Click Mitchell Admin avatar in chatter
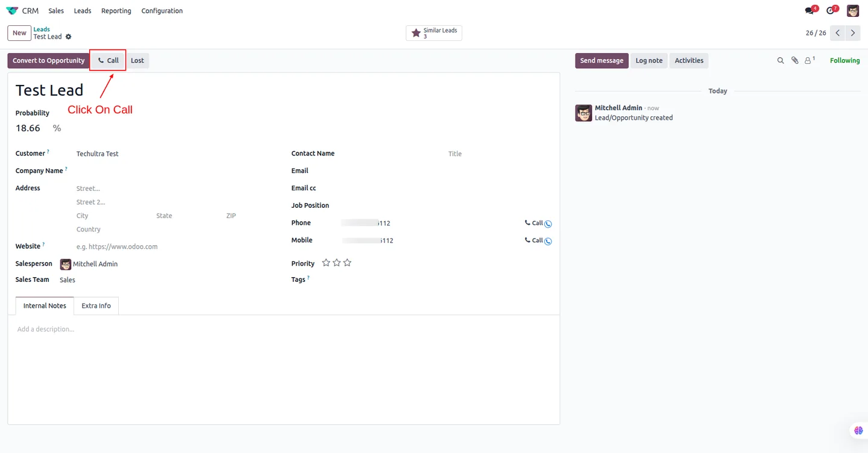The height and width of the screenshot is (453, 868). click(583, 113)
